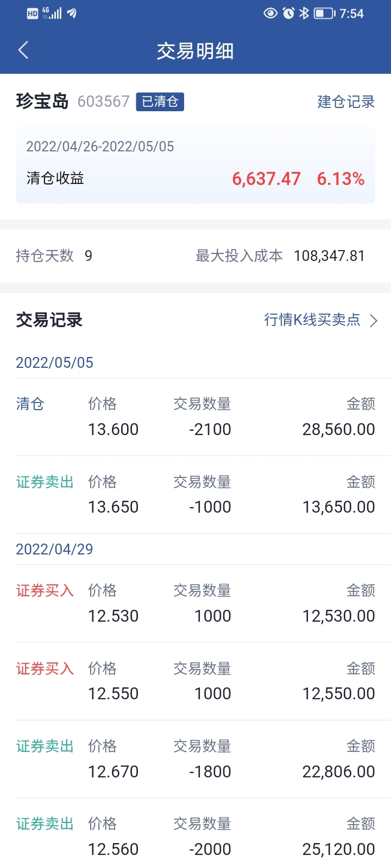Select the 清仓 transaction at 13.600

point(195,417)
